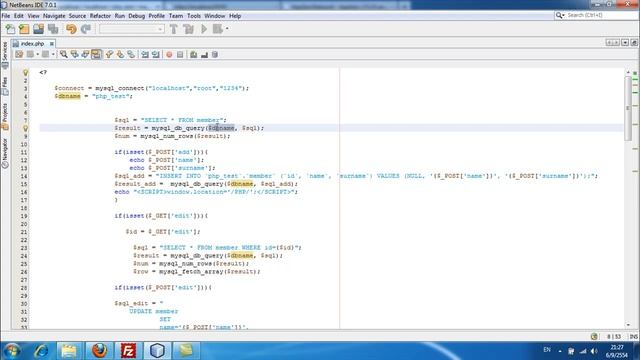Image resolution: width=640 pixels, height=360 pixels.
Task: Open the Refactor menu
Action: 100,16
